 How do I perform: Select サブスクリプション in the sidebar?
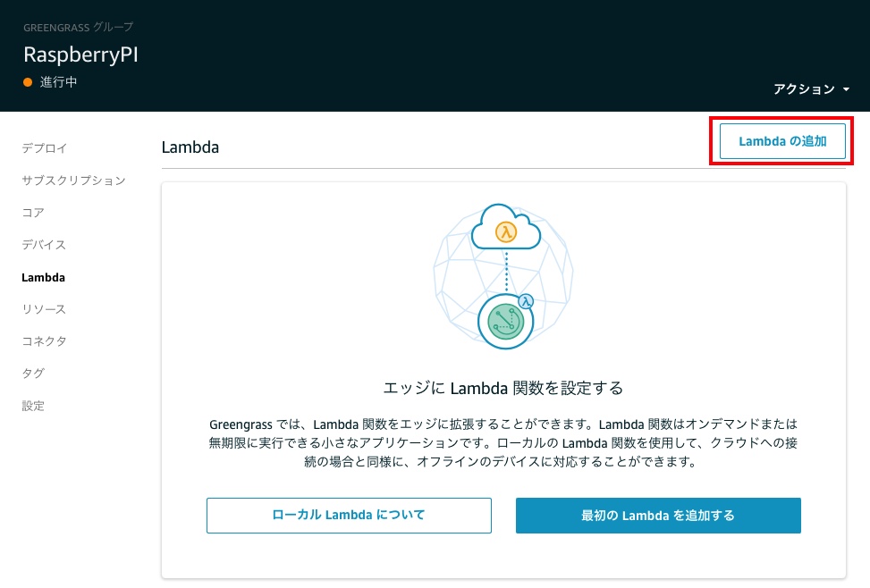(x=74, y=181)
